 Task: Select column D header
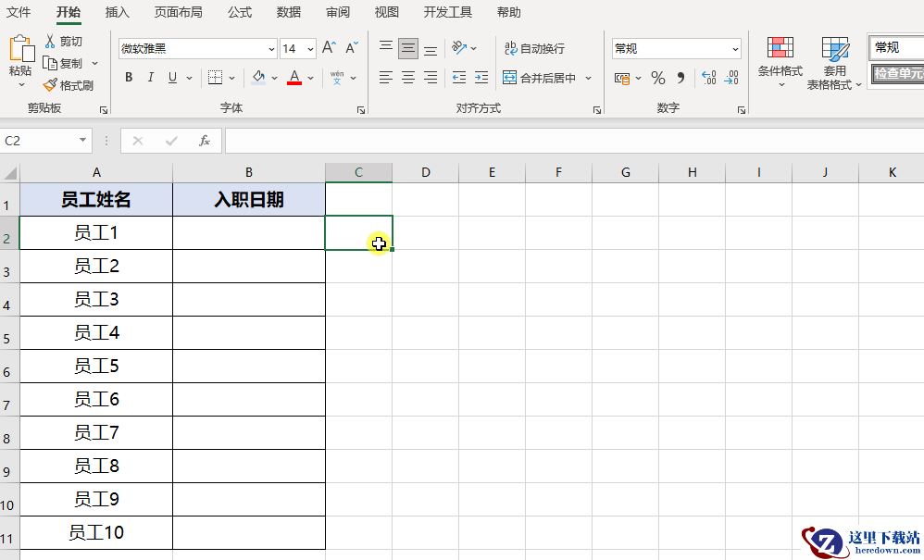click(x=426, y=172)
